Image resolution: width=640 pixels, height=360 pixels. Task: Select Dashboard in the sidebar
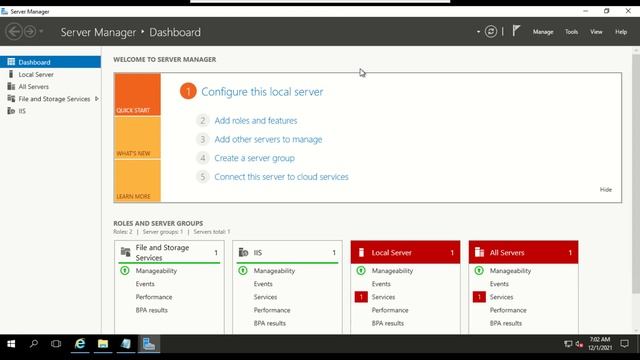click(x=50, y=62)
